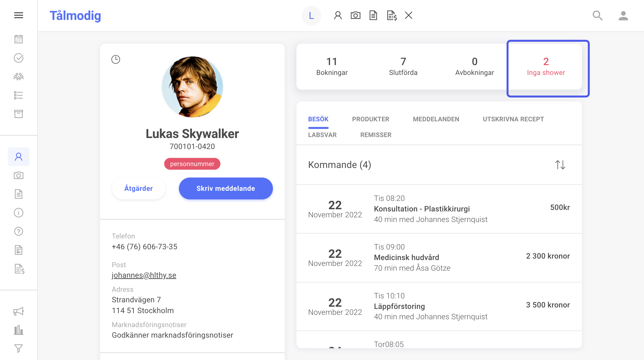Click the Lukas Skywalker name heading
Image resolution: width=644 pixels, height=360 pixels.
(x=192, y=134)
